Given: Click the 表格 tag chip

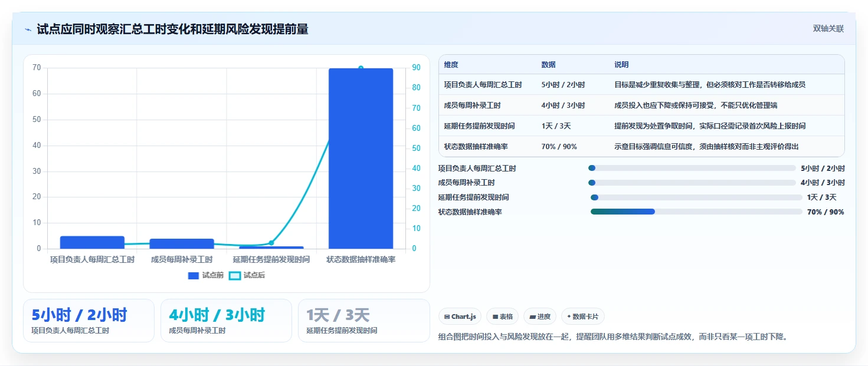Looking at the screenshot, I should point(503,316).
